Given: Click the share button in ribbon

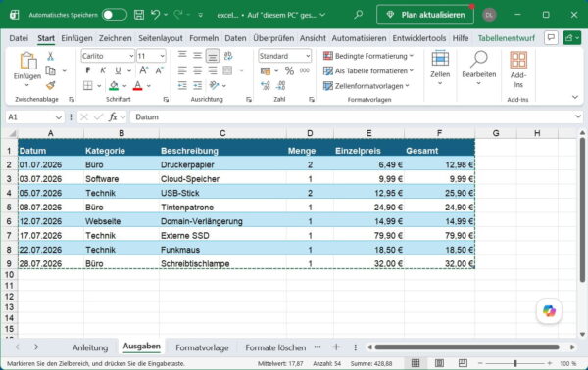Looking at the screenshot, I should (x=572, y=38).
